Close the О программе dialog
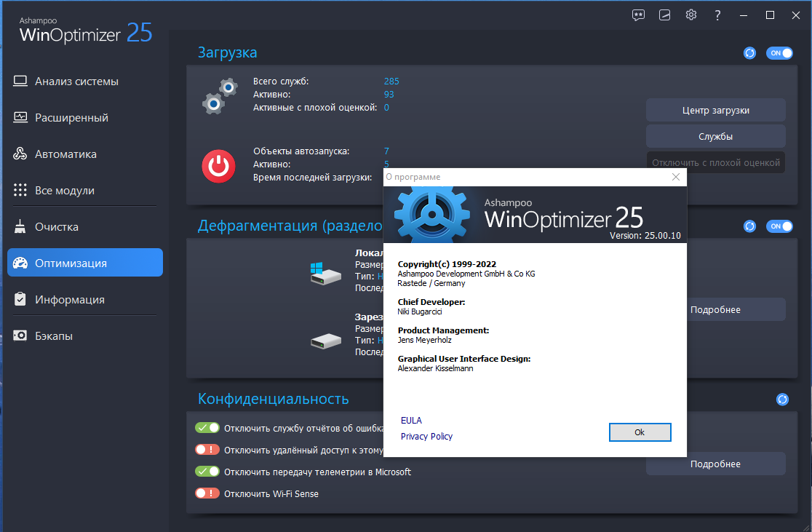The height and width of the screenshot is (532, 812). click(675, 177)
